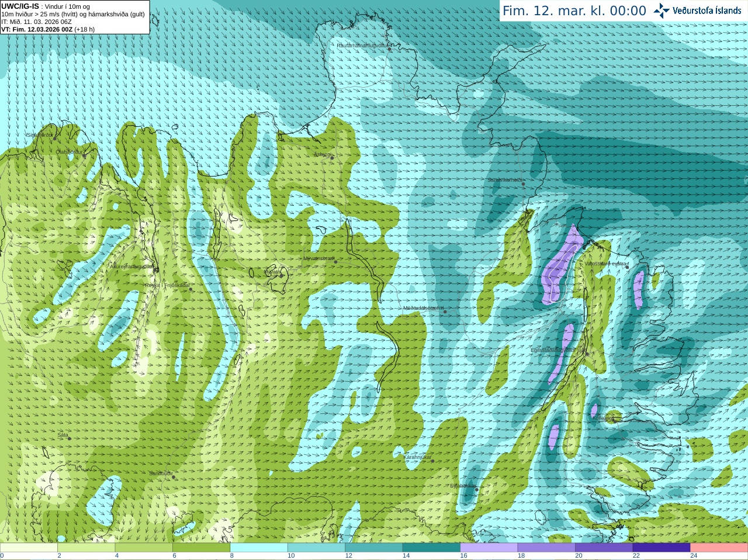Click the 20–22 m/s violet legend swatch
This screenshot has width=748, height=560.
click(604, 548)
